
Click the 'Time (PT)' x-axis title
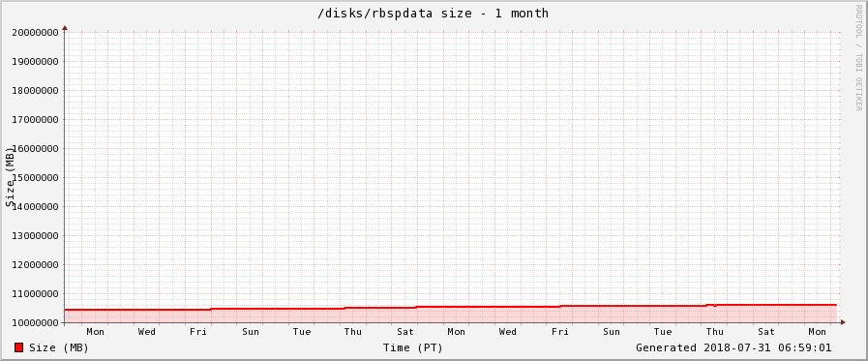(x=412, y=347)
